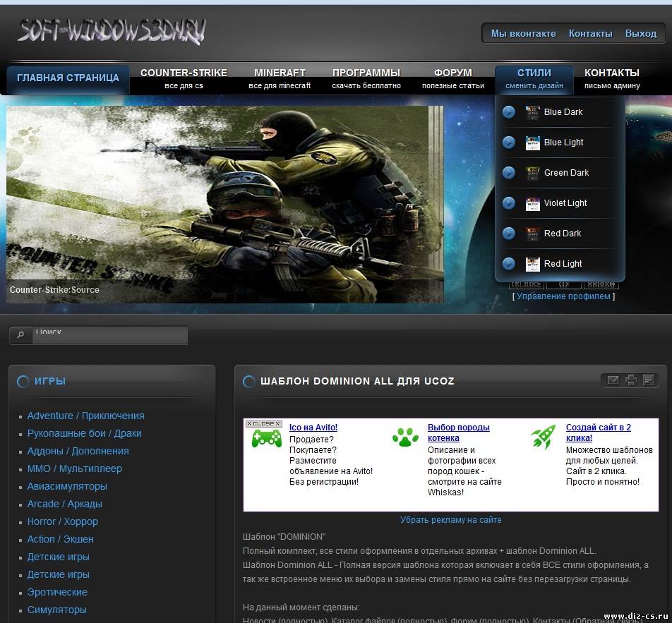672x623 pixels.
Task: Open Horror / Хоррор category
Action: click(63, 521)
